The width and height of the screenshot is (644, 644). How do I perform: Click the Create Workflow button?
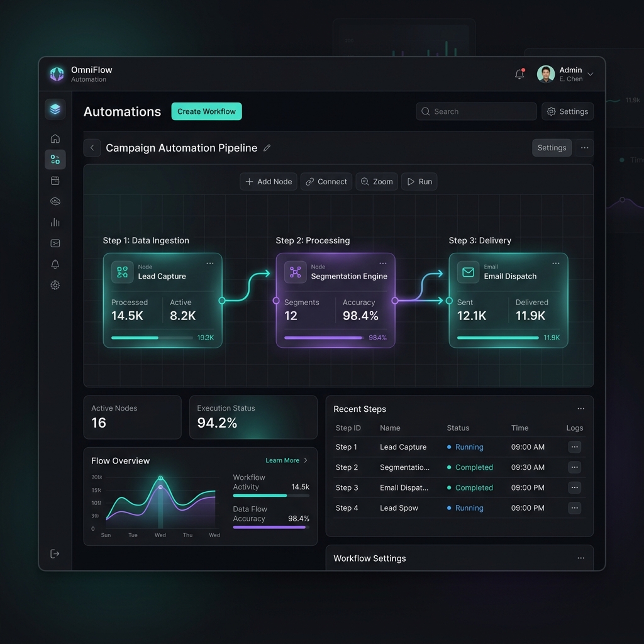pos(206,111)
